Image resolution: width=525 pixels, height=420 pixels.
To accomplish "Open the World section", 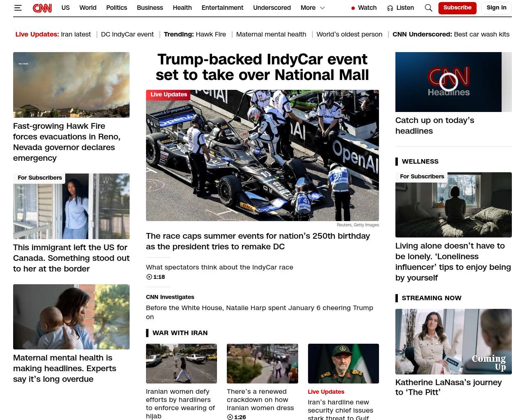I will click(88, 8).
